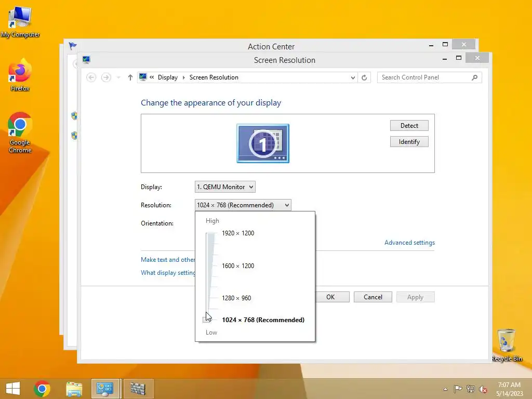This screenshot has width=532, height=399.
Task: Go back using the Back arrow
Action: tap(91, 77)
